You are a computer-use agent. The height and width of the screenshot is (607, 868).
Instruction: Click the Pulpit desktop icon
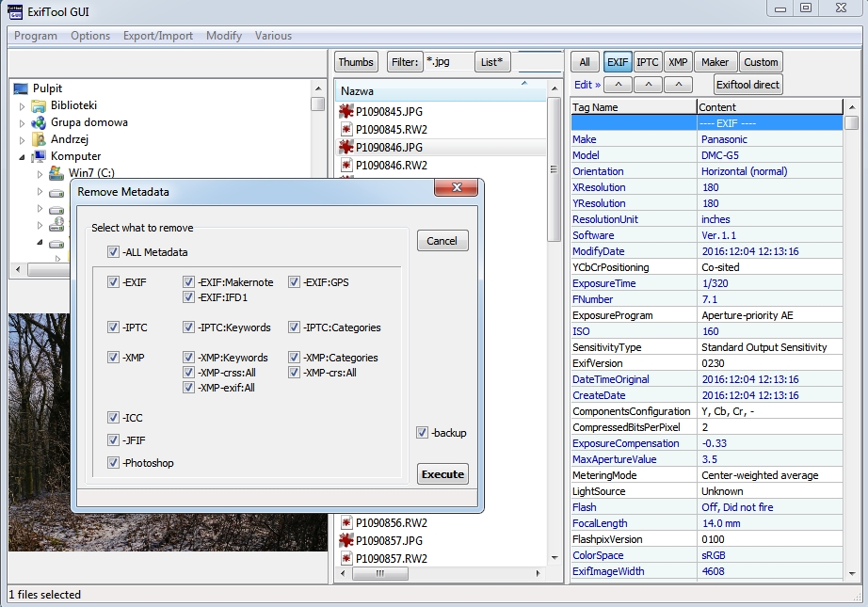click(21, 88)
